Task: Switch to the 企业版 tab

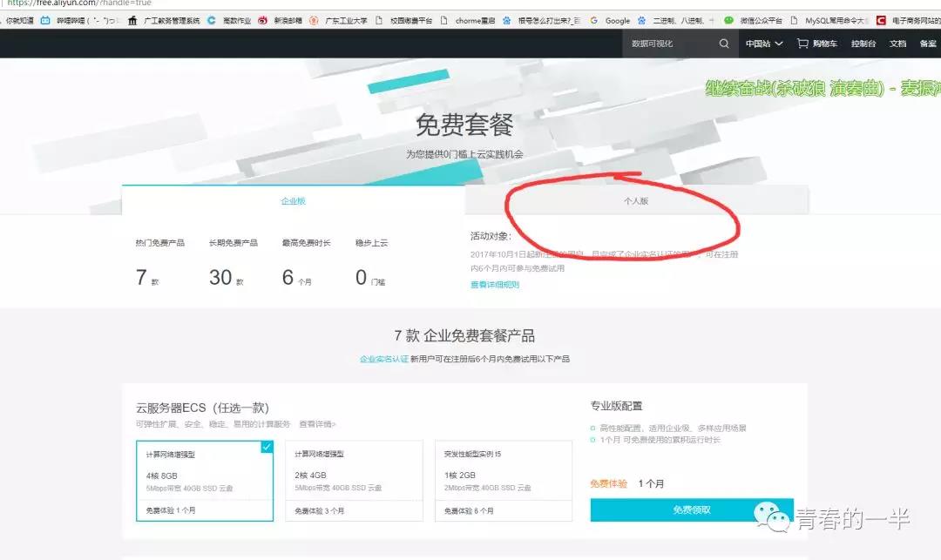Action: [293, 201]
